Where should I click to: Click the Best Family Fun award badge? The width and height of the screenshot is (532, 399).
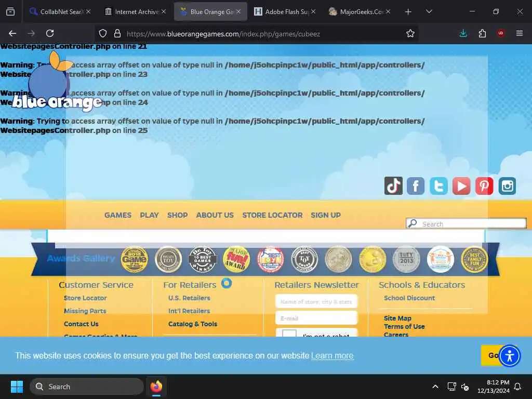[x=474, y=259]
